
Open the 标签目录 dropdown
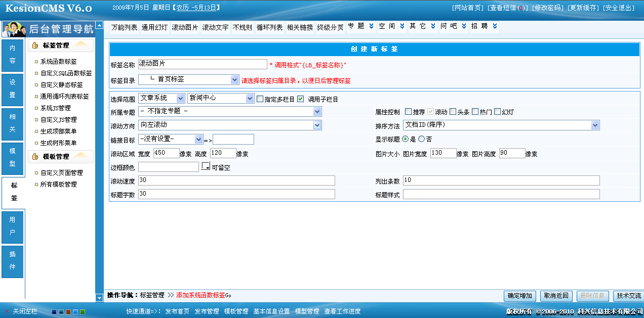click(x=234, y=79)
